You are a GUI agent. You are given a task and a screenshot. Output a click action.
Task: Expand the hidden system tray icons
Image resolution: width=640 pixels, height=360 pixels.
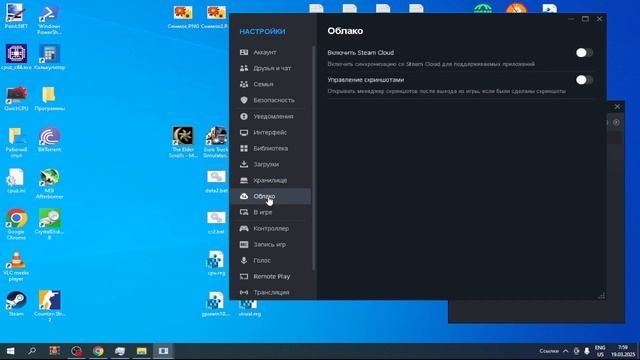click(566, 351)
